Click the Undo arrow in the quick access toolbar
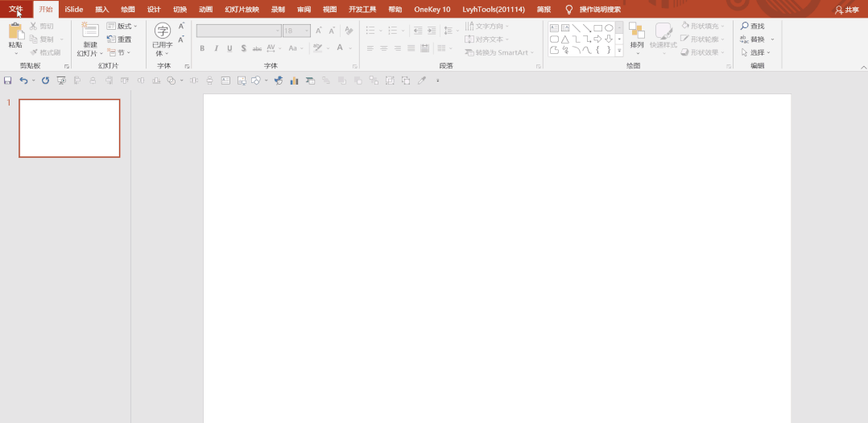 (23, 81)
